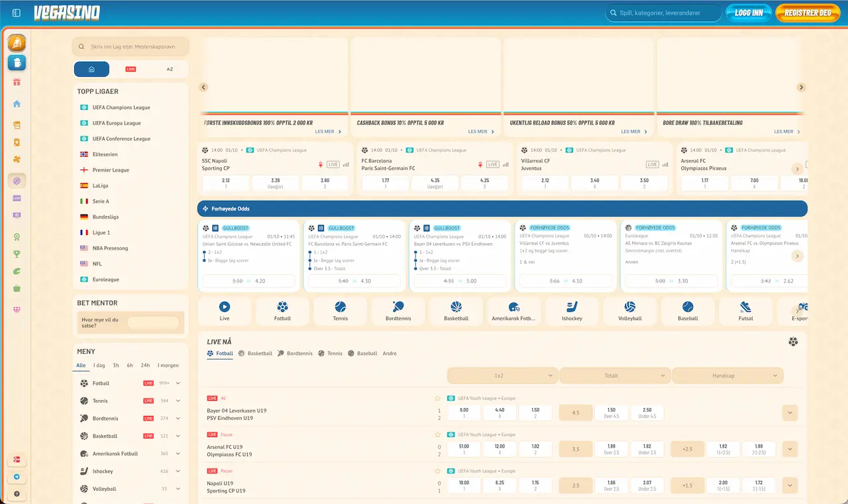Click the Volleyball sport icon tile
848x504 pixels.
[629, 311]
